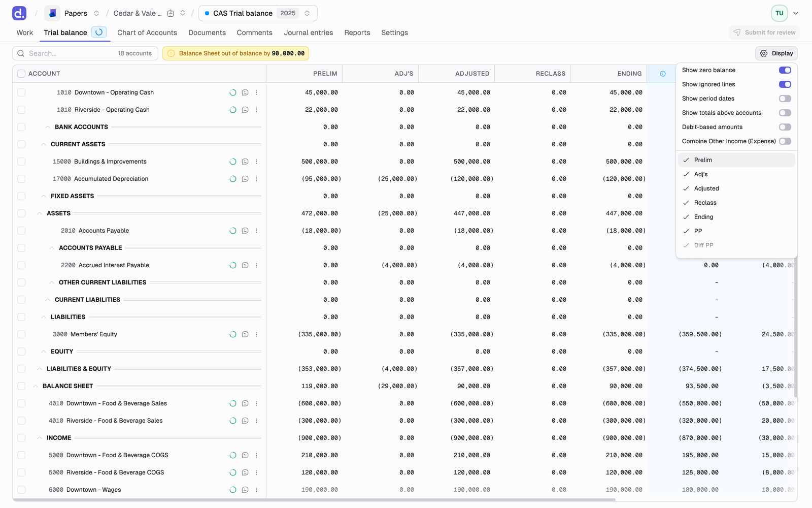Enable Debit-based amounts toggle

click(x=785, y=127)
